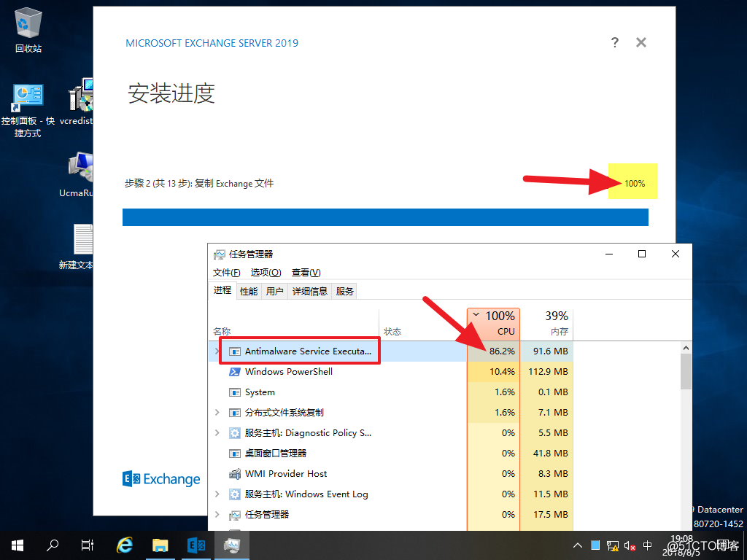Switch to the 性能 tab
This screenshot has width=747, height=560.
[x=249, y=292]
